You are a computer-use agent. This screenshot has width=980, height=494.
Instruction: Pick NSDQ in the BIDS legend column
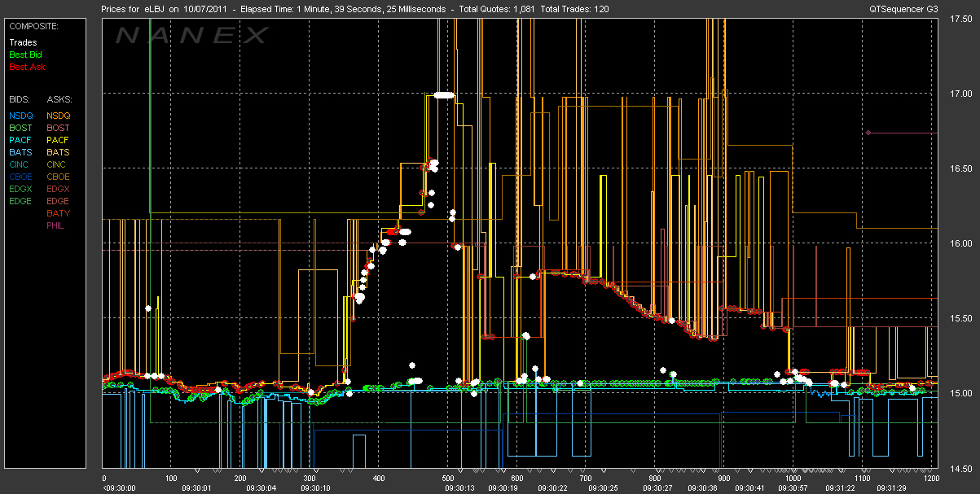click(21, 116)
